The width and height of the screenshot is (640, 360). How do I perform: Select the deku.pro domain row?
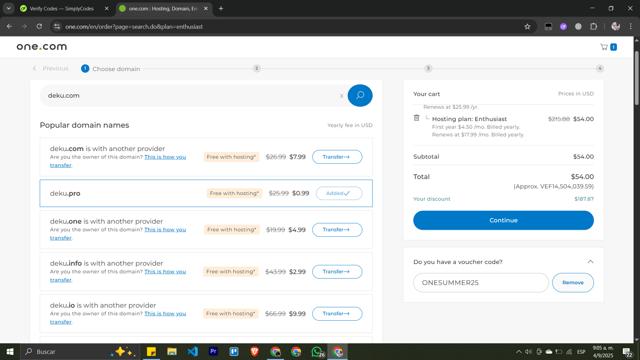tap(206, 193)
